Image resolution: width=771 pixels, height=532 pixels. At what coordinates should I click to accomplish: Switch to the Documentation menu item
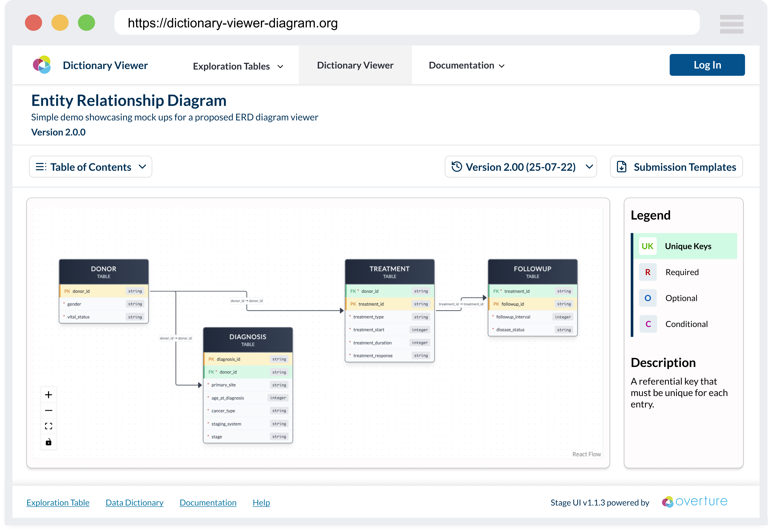point(466,65)
